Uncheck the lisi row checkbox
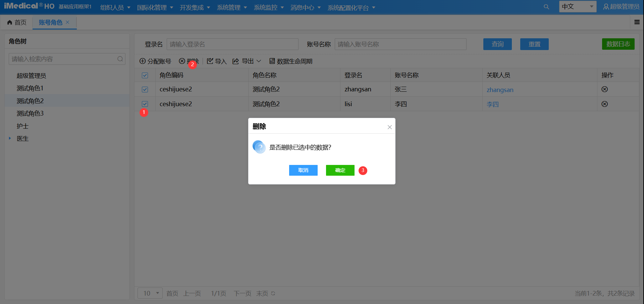This screenshot has height=304, width=644. click(x=145, y=104)
